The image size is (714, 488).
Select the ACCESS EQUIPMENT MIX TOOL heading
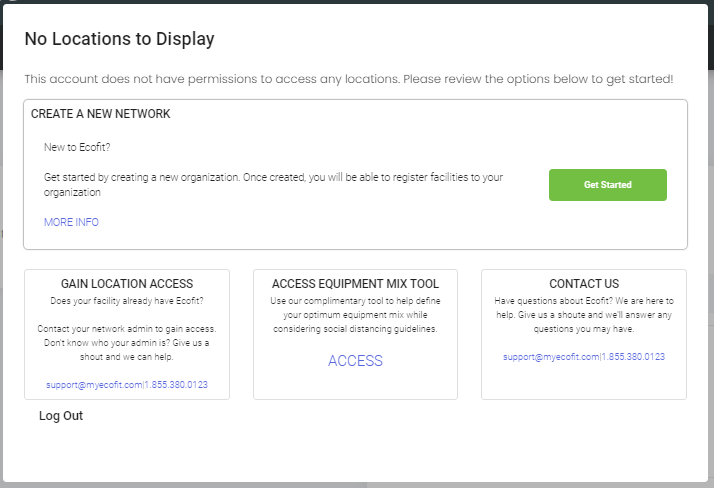[x=355, y=284]
